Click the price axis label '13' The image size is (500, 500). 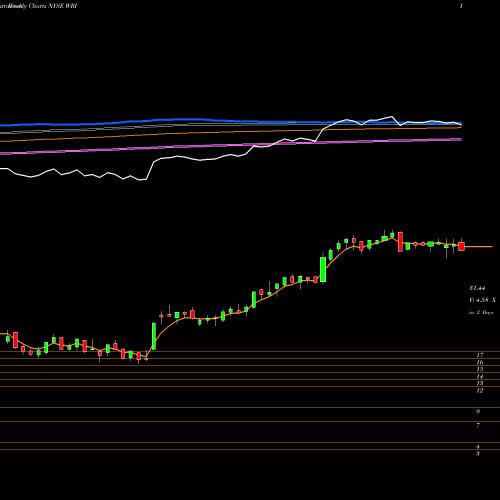pos(480,383)
